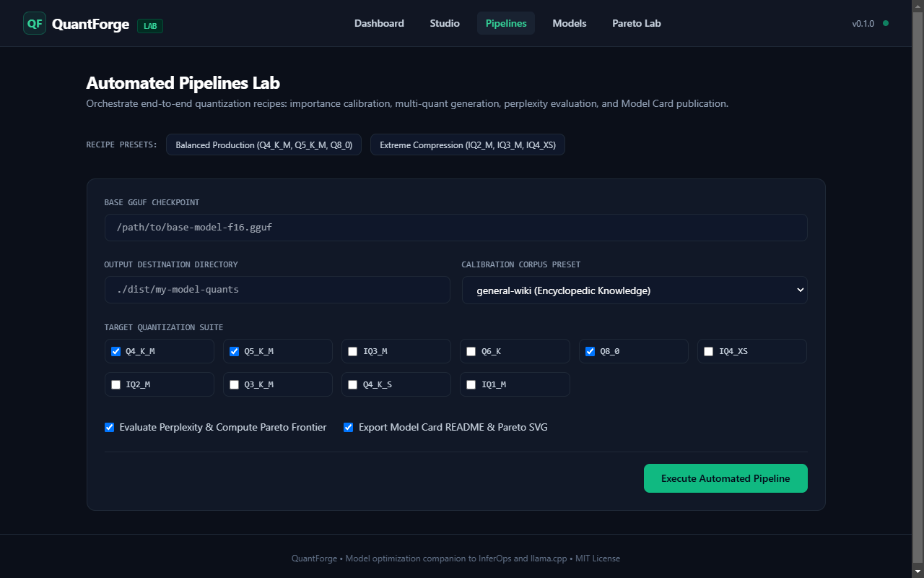Click the Output Destination Directory field

277,290
